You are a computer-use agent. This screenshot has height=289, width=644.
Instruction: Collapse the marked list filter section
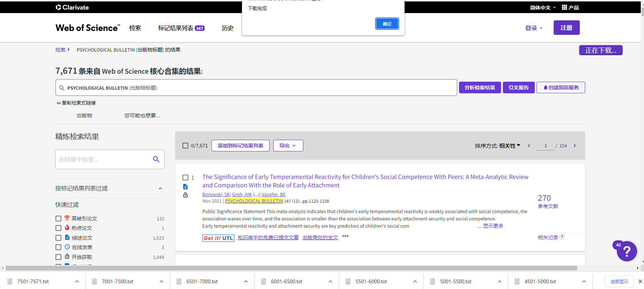point(160,188)
